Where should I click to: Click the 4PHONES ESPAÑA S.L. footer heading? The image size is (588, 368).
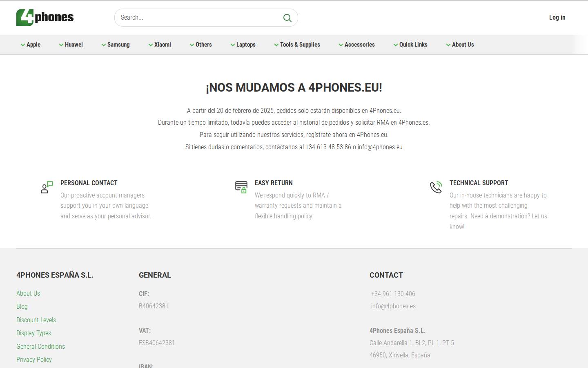point(55,275)
